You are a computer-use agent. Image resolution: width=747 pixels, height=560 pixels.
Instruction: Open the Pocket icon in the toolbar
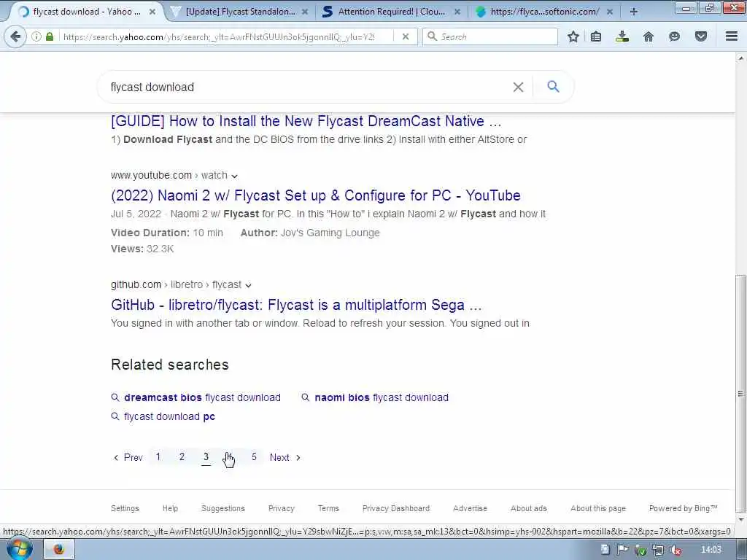tap(701, 36)
